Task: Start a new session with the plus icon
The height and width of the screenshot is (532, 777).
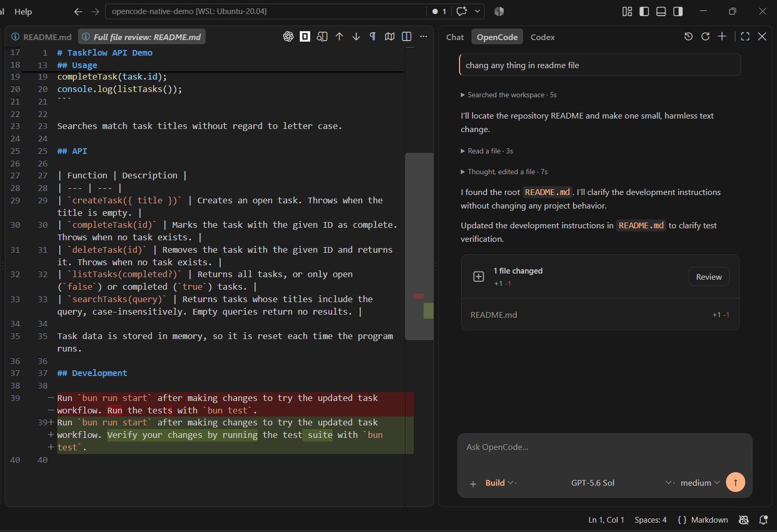Action: pos(722,36)
